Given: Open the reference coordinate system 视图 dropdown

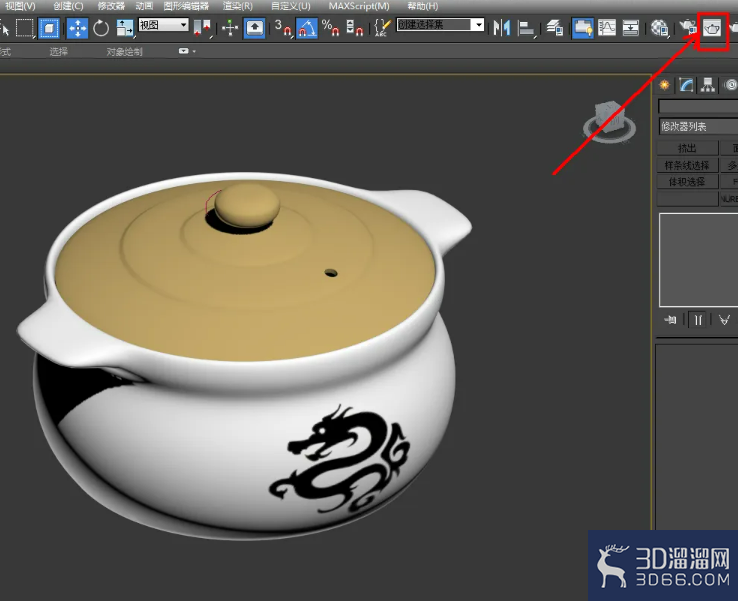Looking at the screenshot, I should [164, 25].
